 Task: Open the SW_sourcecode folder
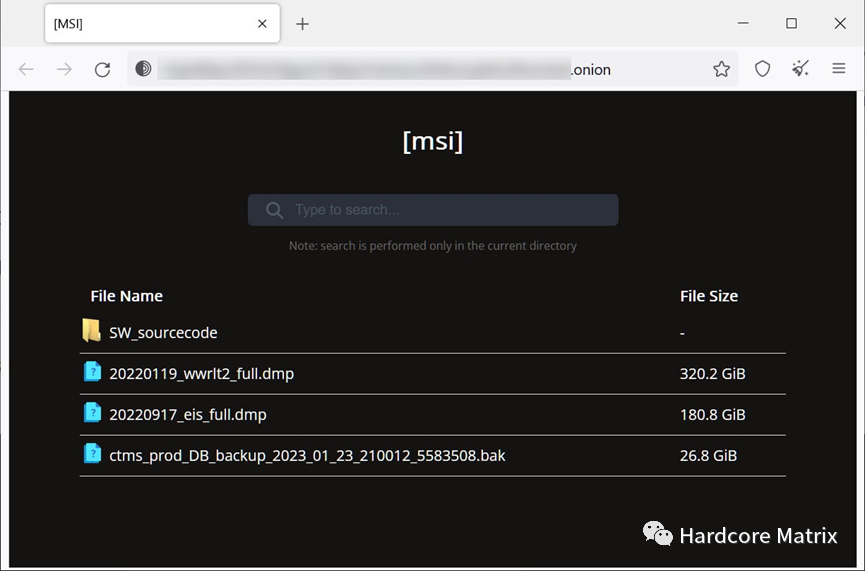163,333
